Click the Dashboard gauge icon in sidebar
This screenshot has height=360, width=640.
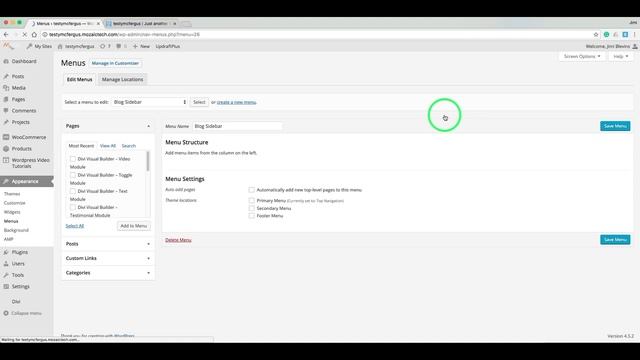point(6,61)
